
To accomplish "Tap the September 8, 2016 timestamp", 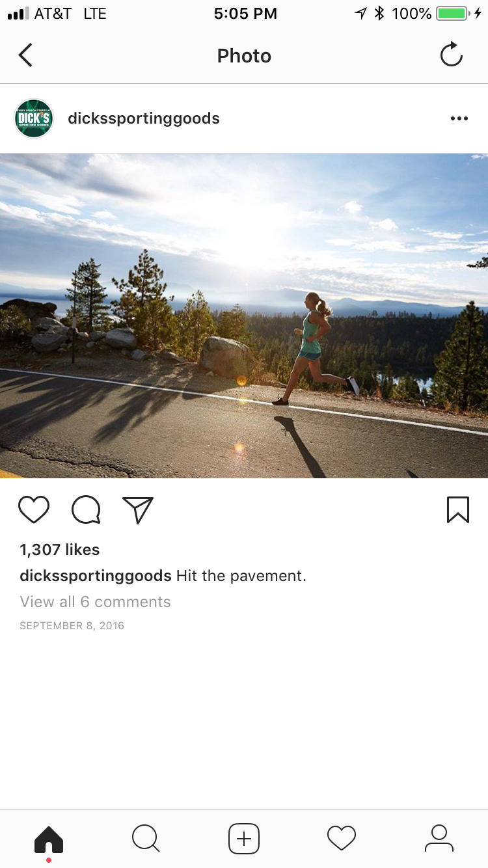I will (72, 626).
